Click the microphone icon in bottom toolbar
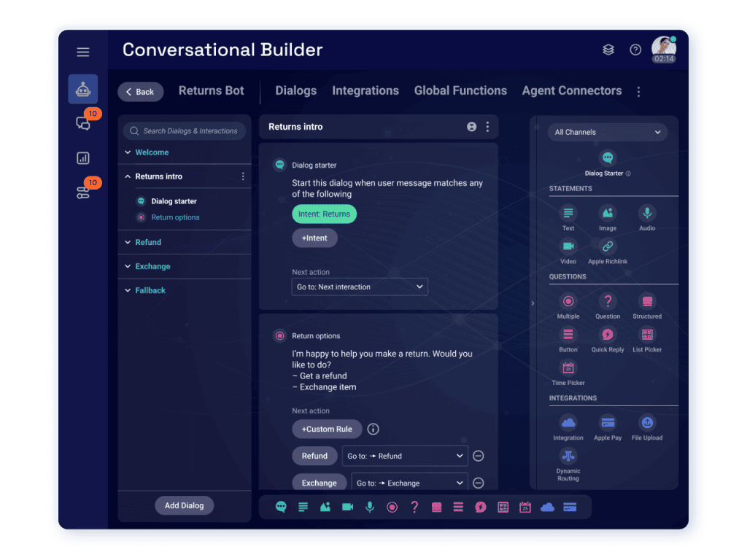747x560 pixels. tap(370, 507)
